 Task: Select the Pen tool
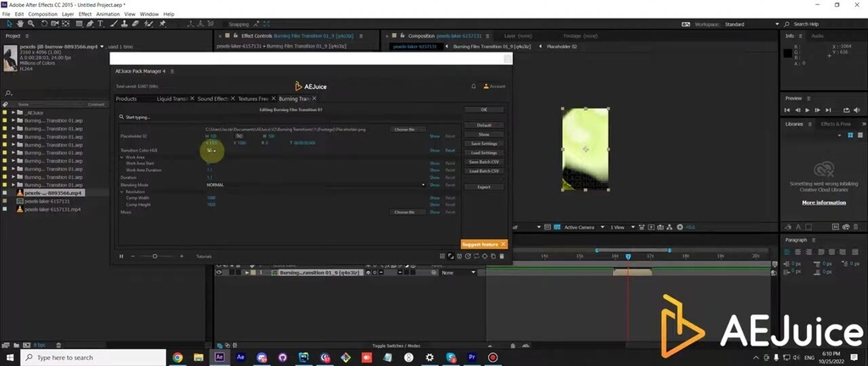90,24
